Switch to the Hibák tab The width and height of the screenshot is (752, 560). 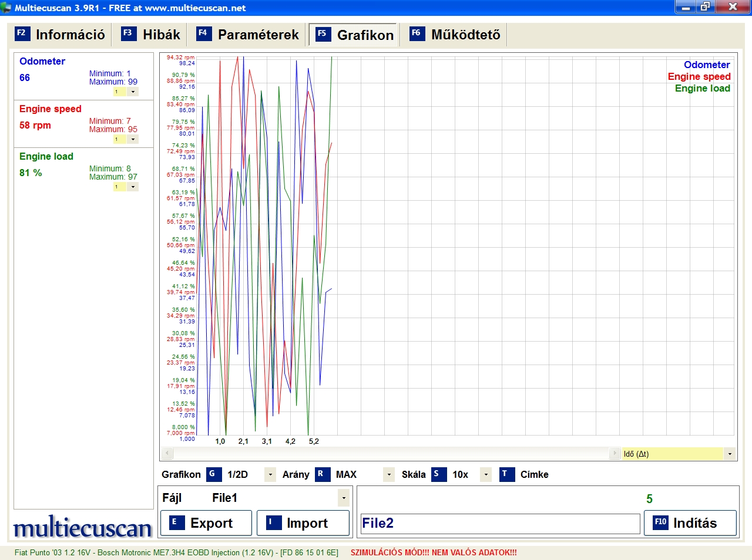151,35
